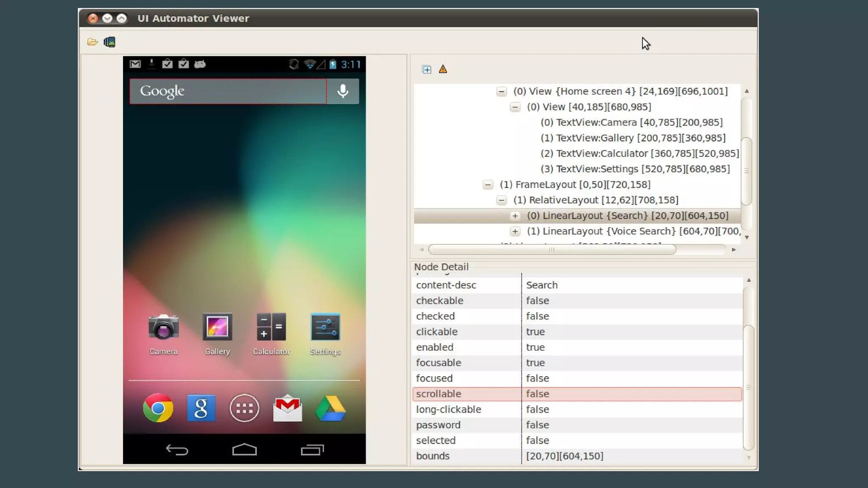Expand the LinearLayout Search node

point(515,216)
